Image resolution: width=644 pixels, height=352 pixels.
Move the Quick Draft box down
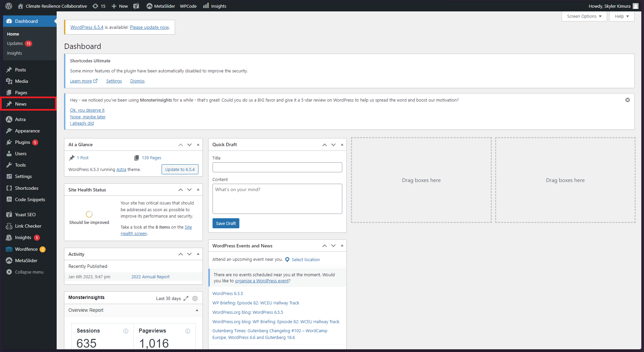tap(333, 144)
